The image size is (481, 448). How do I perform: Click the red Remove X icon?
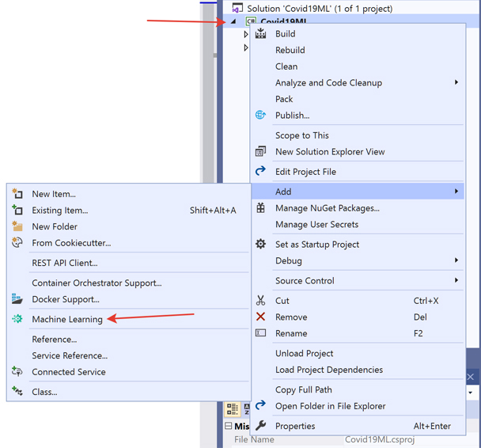point(260,317)
